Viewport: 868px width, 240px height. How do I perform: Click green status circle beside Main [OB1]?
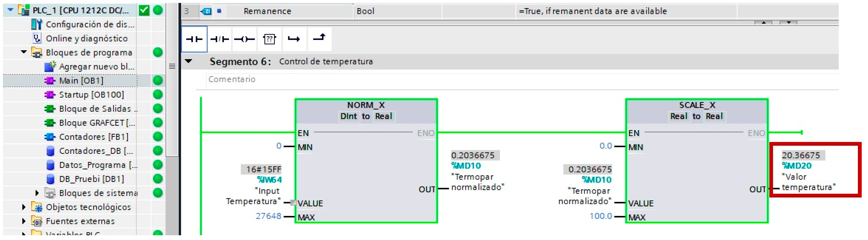[x=158, y=80]
